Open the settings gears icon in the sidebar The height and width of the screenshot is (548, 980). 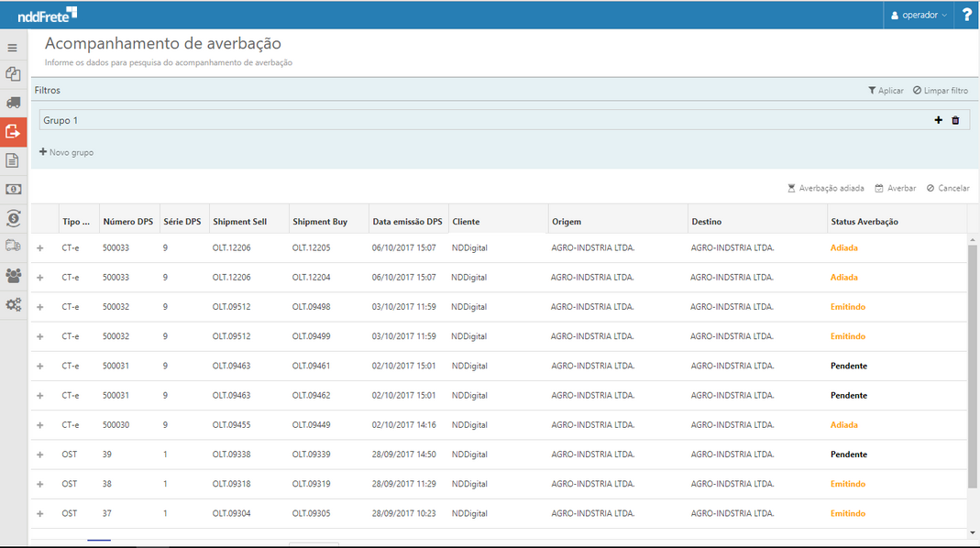[x=13, y=304]
